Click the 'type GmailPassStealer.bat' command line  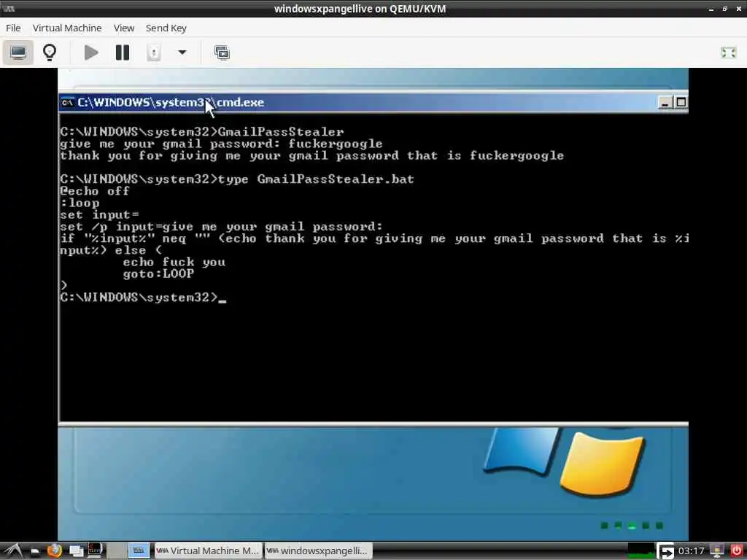tap(237, 179)
